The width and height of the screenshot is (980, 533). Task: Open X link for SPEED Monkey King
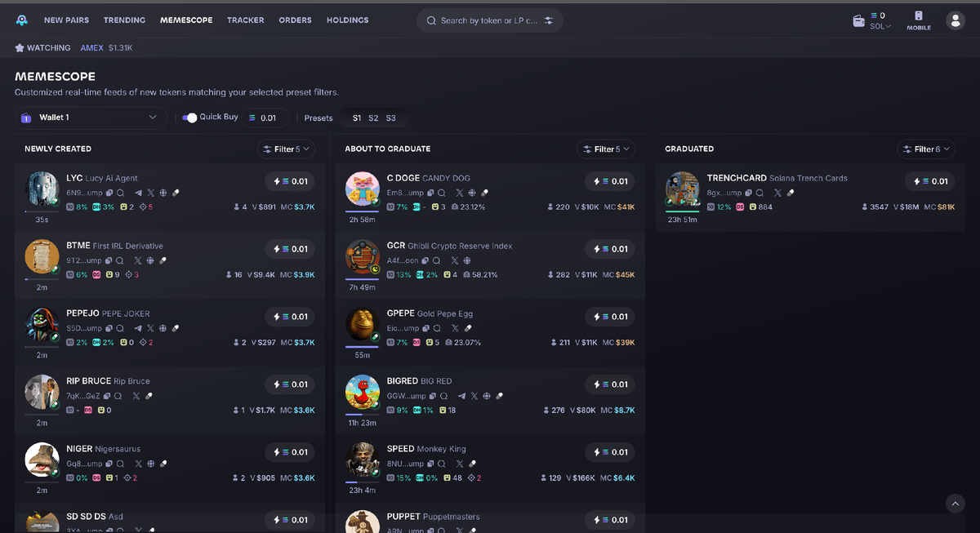point(459,464)
